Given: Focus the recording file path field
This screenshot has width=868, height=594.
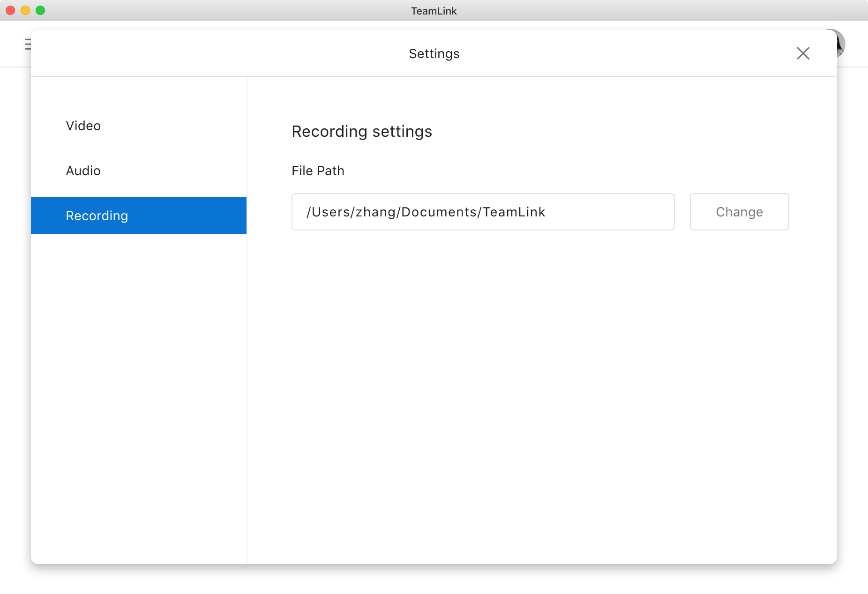Looking at the screenshot, I should point(483,212).
